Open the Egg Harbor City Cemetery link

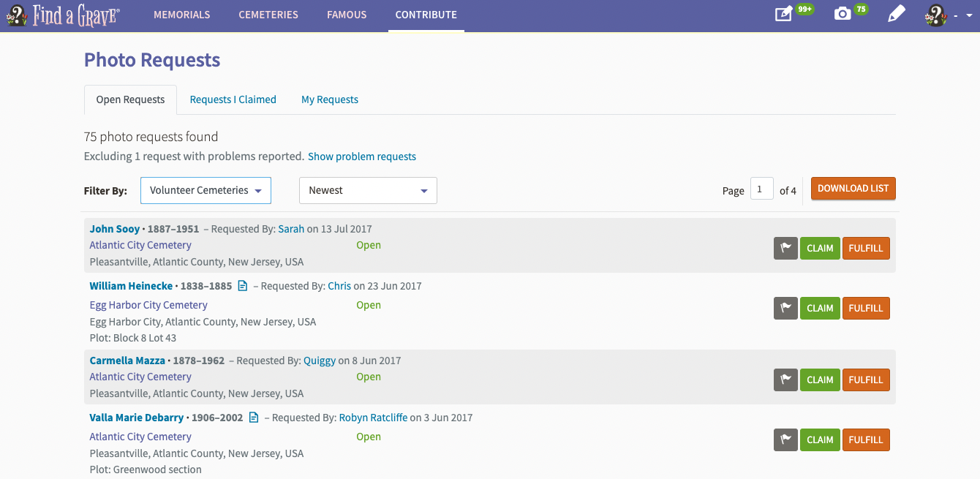148,305
